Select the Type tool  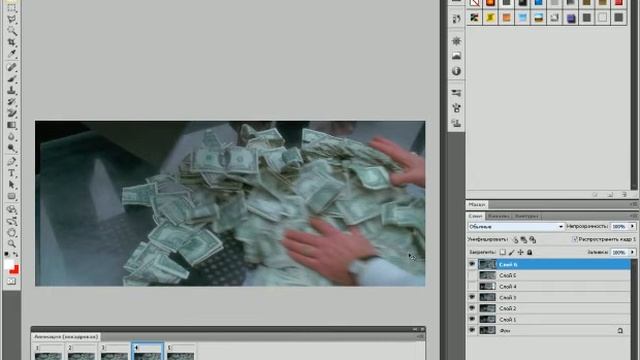(12, 173)
